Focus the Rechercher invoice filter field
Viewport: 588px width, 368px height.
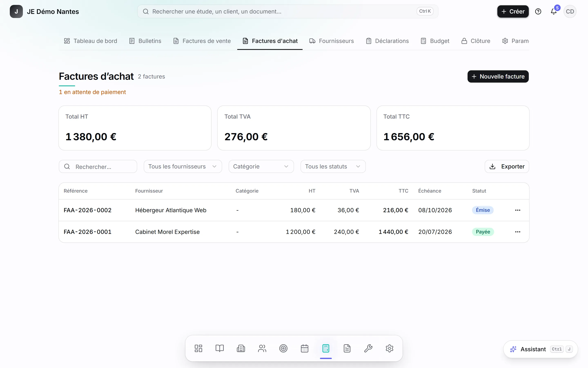point(98,166)
